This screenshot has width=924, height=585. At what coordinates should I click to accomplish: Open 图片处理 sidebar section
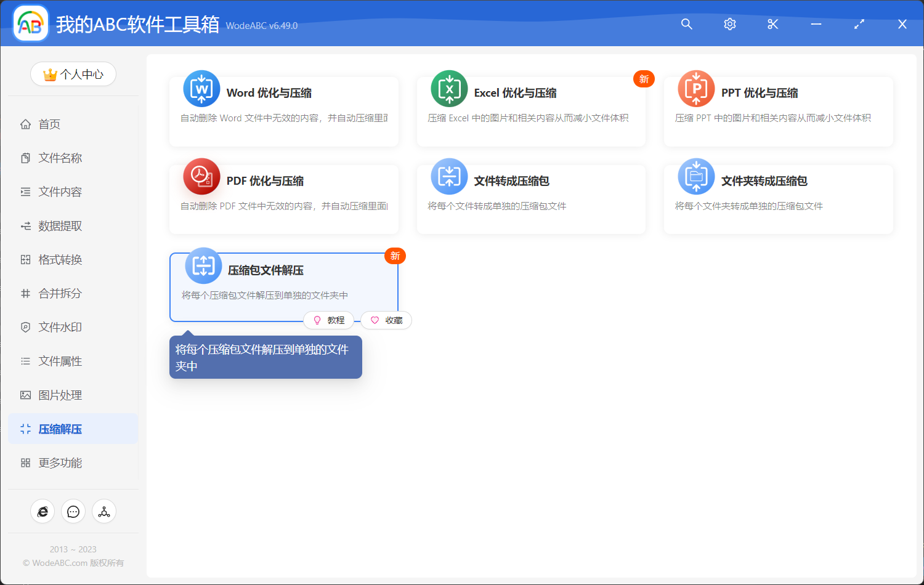click(x=60, y=395)
